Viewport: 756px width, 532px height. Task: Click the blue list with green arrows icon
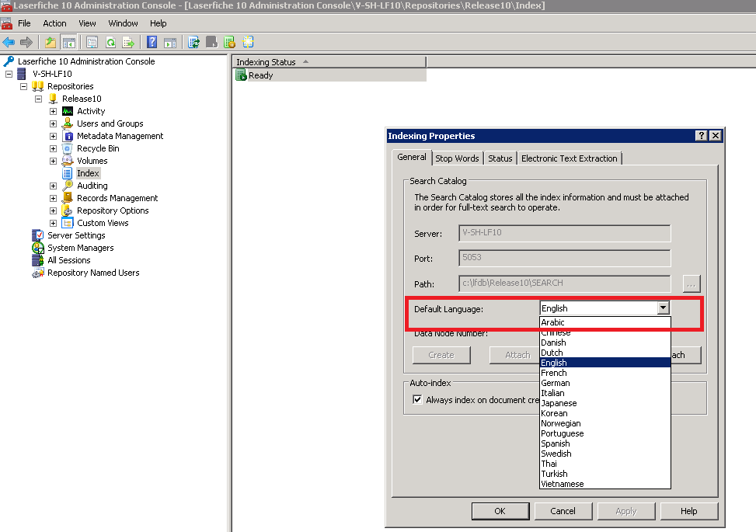coord(193,43)
